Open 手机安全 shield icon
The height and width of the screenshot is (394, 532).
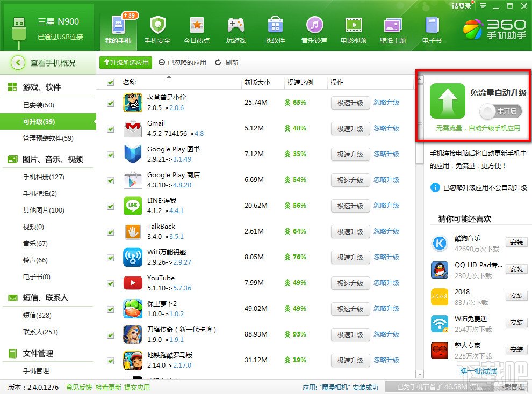[x=157, y=25]
